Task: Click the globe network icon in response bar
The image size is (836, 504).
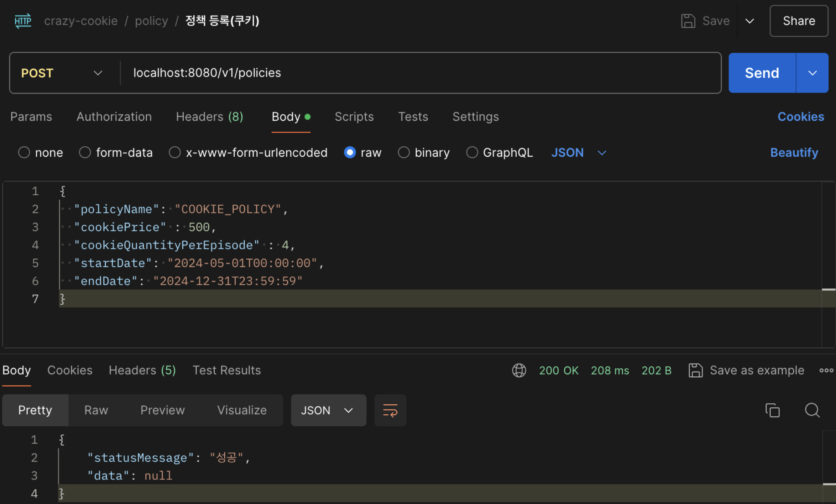Action: click(519, 370)
